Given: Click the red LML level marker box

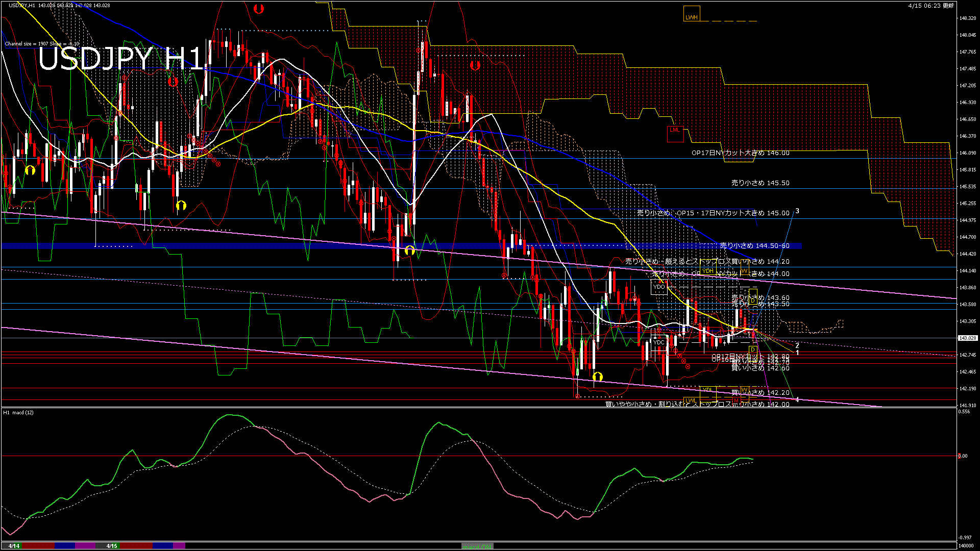Looking at the screenshot, I should tap(675, 133).
